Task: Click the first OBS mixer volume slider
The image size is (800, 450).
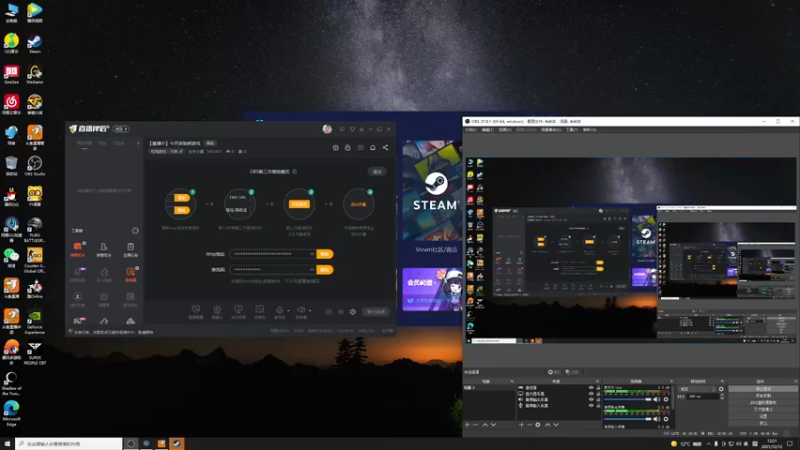Action: tap(628, 399)
